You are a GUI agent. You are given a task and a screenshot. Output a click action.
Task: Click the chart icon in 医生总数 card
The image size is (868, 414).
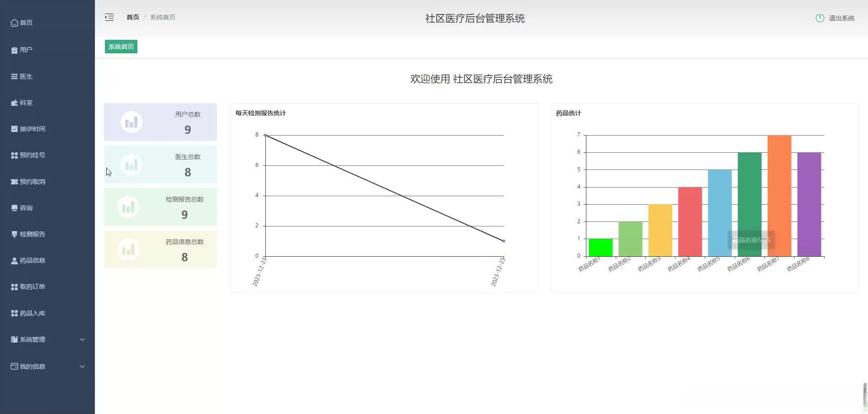tap(132, 165)
